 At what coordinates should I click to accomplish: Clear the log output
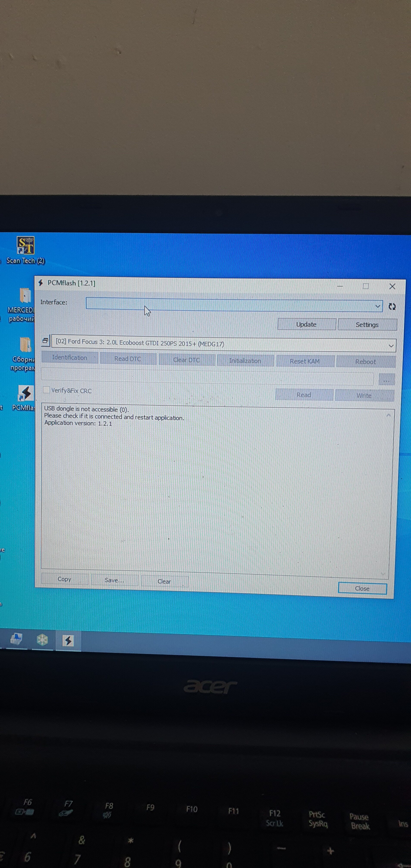point(164,581)
